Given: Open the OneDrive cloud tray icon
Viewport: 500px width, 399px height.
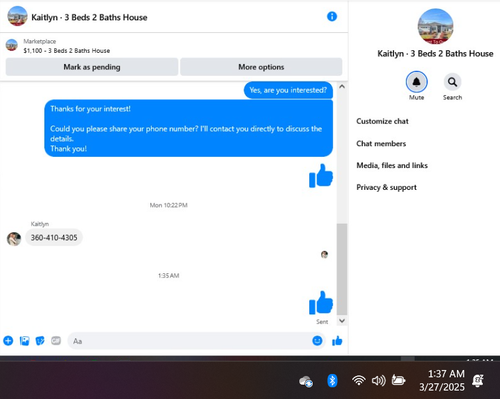Looking at the screenshot, I should pos(306,381).
